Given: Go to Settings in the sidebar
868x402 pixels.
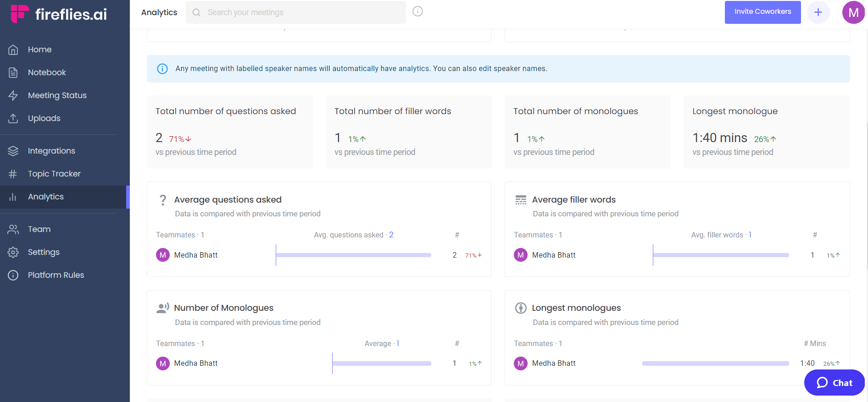Looking at the screenshot, I should click(44, 252).
